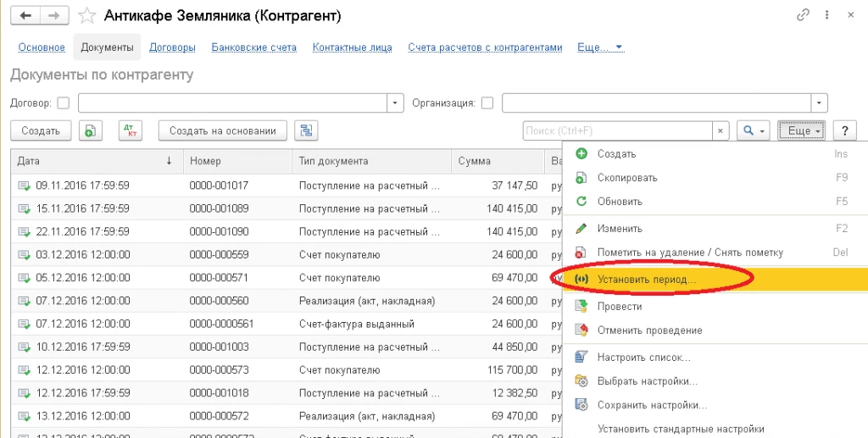Click the copy document icon beside Создать
The image size is (868, 438).
click(x=90, y=131)
